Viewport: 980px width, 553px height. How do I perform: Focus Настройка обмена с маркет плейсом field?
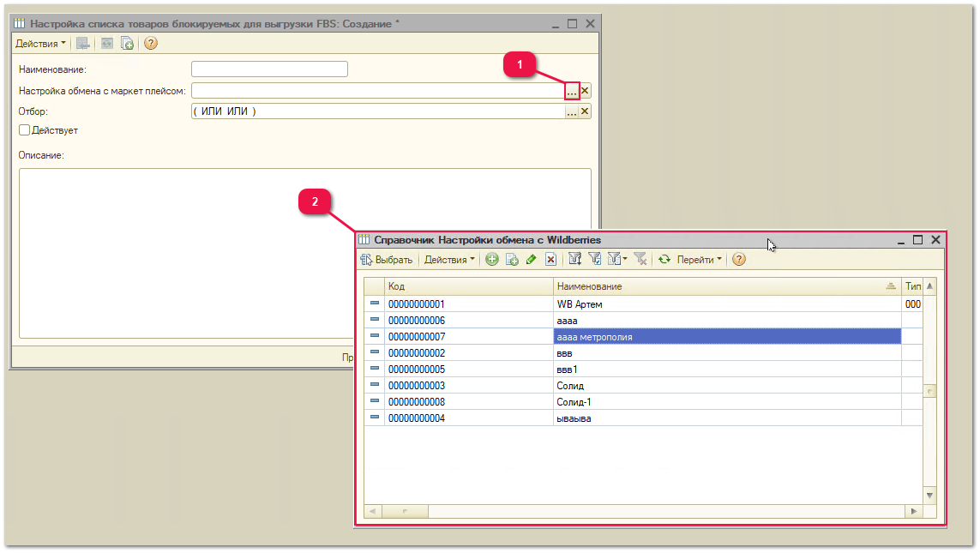click(x=377, y=91)
